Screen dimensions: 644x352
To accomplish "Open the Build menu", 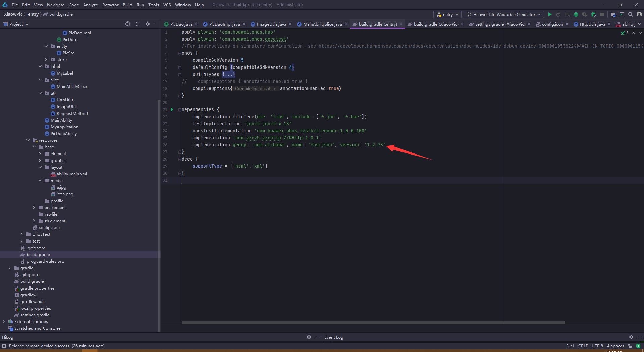I will [127, 5].
